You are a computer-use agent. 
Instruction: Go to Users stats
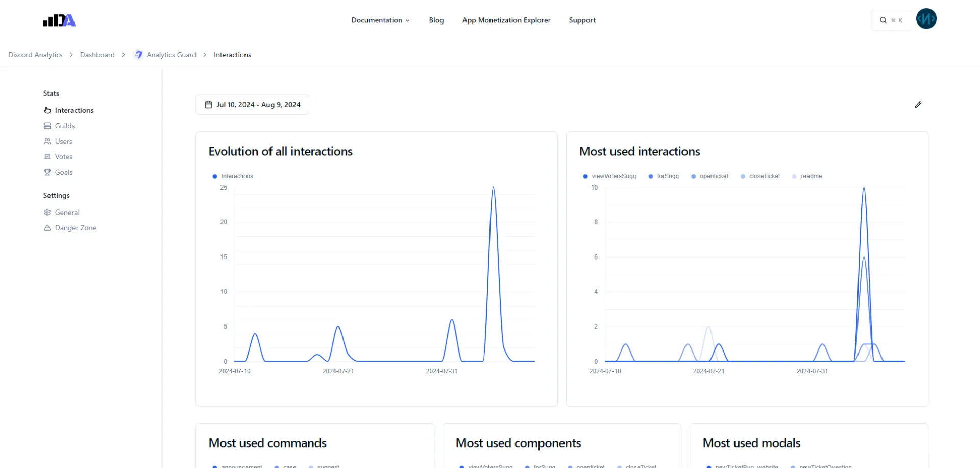64,142
